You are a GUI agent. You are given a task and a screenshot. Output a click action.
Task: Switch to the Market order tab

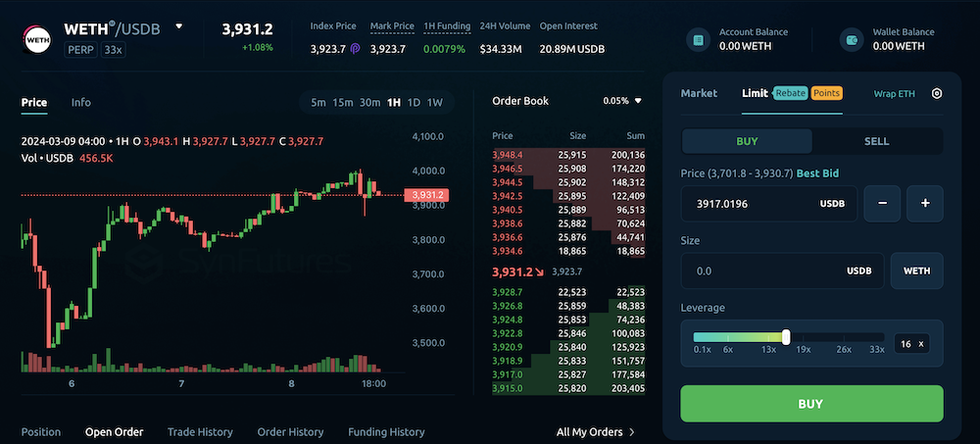click(x=699, y=93)
